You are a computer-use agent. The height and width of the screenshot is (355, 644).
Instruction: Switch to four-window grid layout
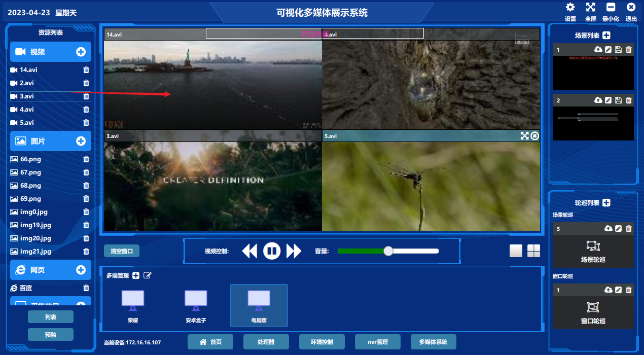[x=534, y=251]
